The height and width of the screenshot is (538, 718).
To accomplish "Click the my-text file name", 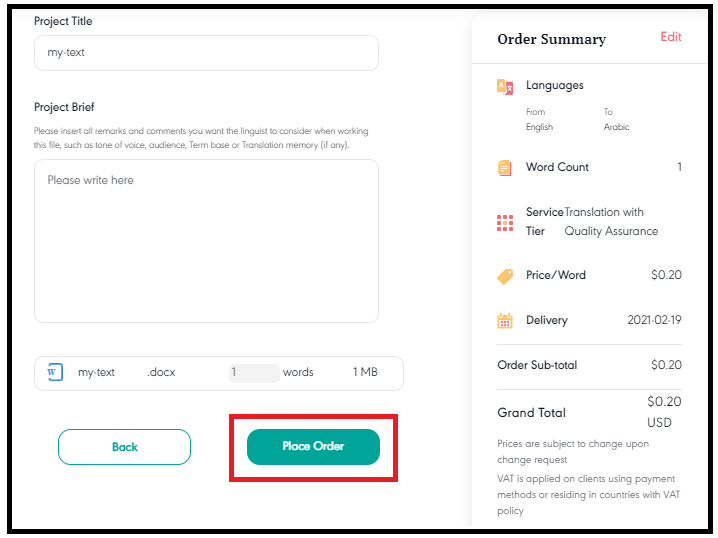I will point(96,372).
